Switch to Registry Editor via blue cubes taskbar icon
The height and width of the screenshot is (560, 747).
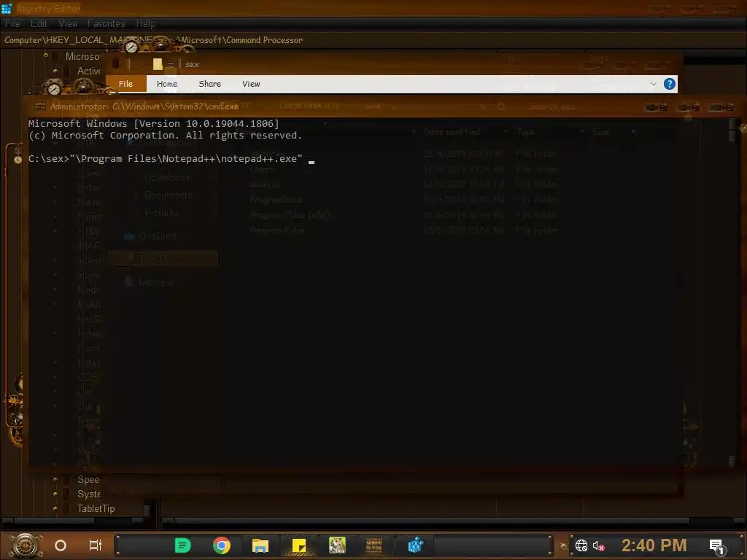(x=415, y=545)
